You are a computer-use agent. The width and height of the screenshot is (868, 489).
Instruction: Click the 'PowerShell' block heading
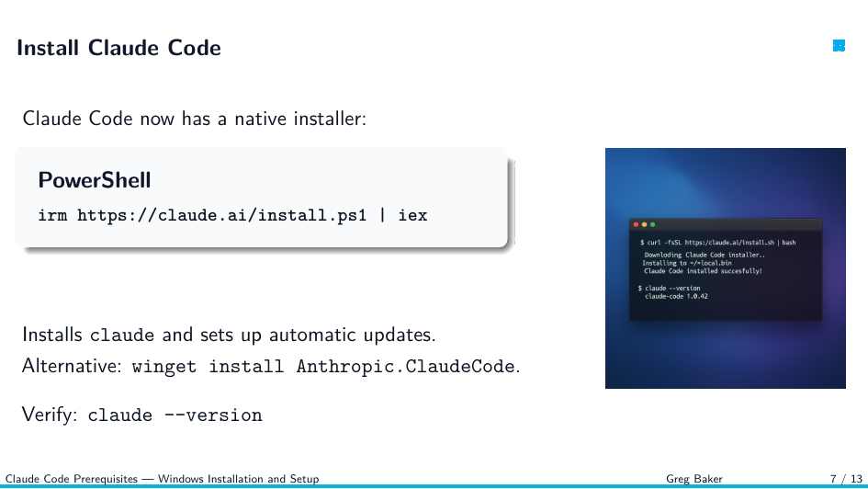pos(94,180)
